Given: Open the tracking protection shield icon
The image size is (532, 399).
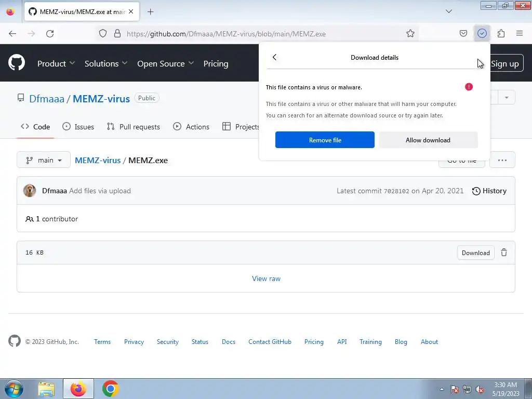Looking at the screenshot, I should pyautogui.click(x=103, y=34).
